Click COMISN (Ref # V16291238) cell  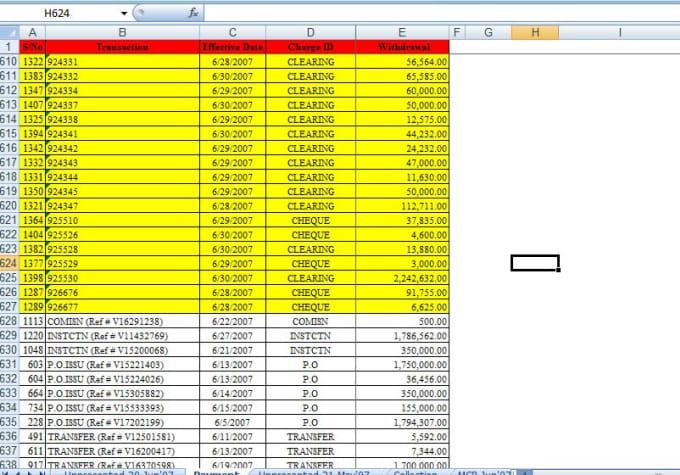coord(122,321)
